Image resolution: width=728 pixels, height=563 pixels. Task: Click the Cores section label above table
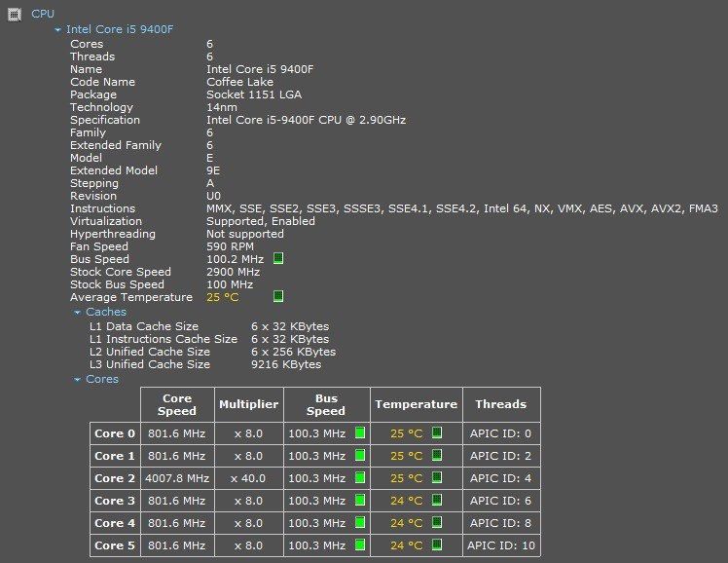102,379
